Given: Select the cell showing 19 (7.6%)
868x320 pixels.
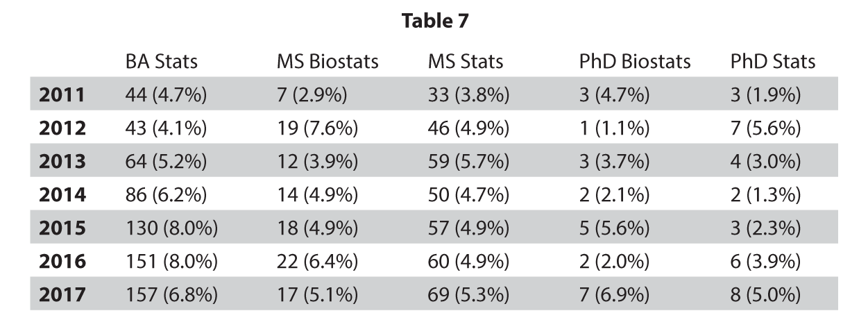Looking at the screenshot, I should (x=318, y=128).
